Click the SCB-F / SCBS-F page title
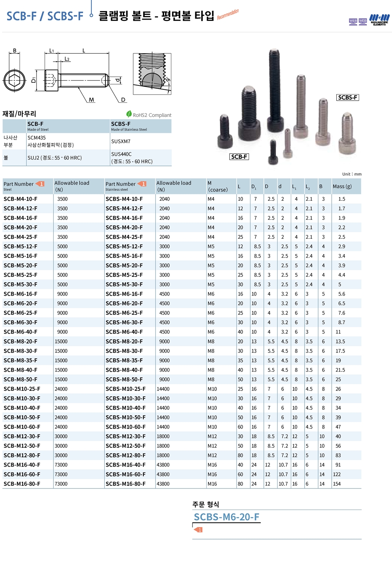392x565 pixels. 45,16
